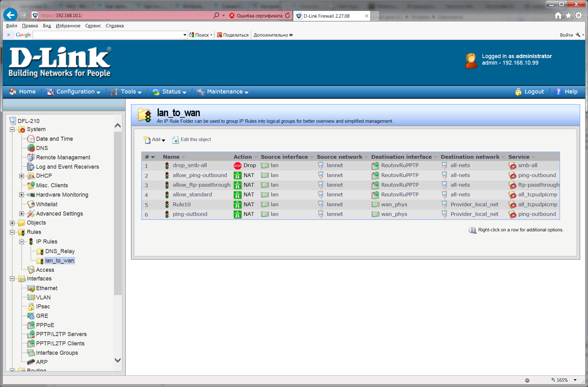Click the Edit this object icon
Screen dimensions: 588x387
pos(175,140)
